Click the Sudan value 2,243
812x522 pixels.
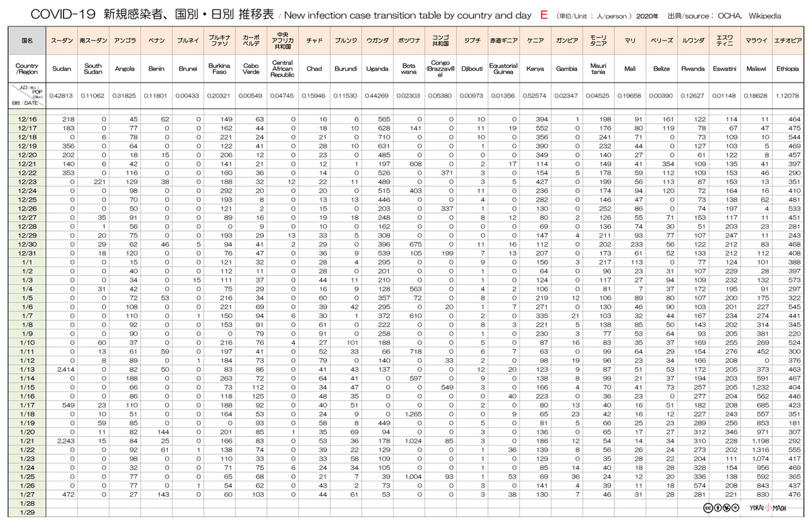(x=65, y=440)
